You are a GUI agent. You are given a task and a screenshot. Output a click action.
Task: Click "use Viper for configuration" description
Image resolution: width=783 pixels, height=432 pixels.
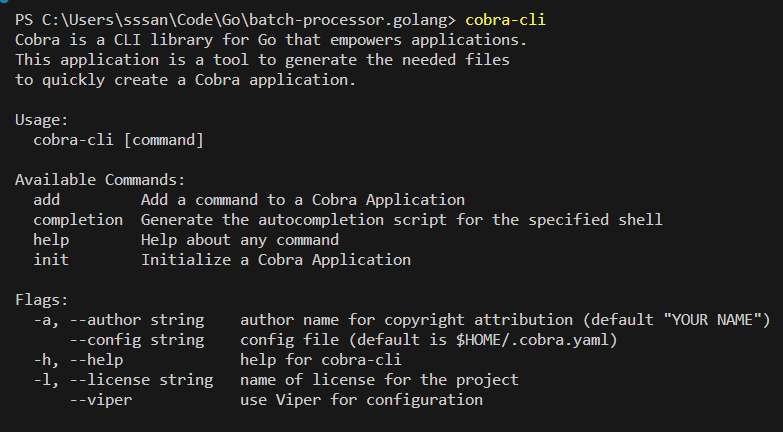[x=362, y=400]
